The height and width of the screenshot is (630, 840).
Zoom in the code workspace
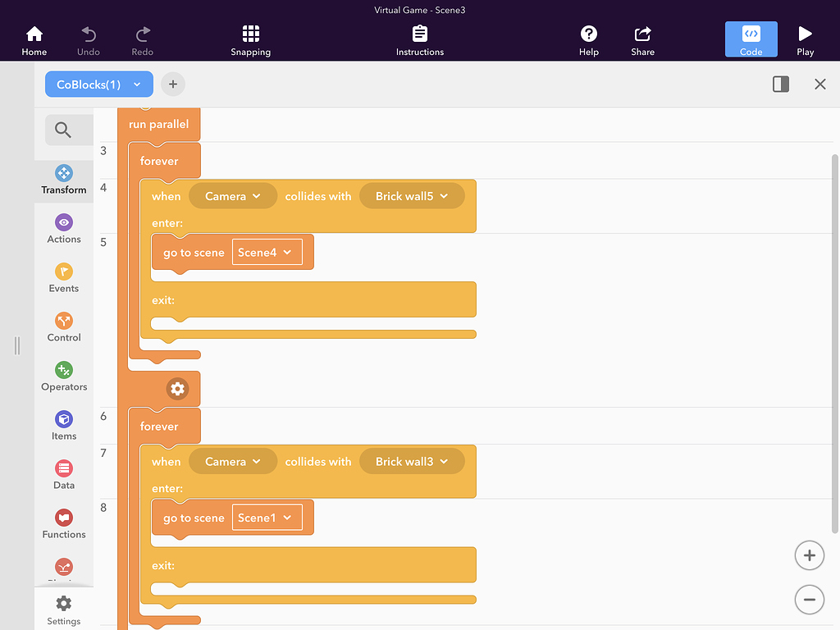pos(809,555)
